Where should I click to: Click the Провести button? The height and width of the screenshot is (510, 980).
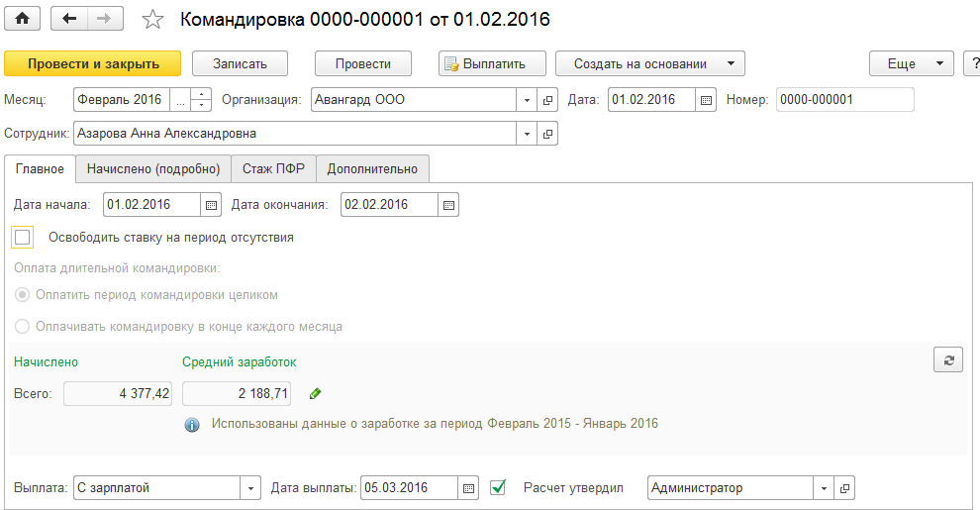click(363, 63)
